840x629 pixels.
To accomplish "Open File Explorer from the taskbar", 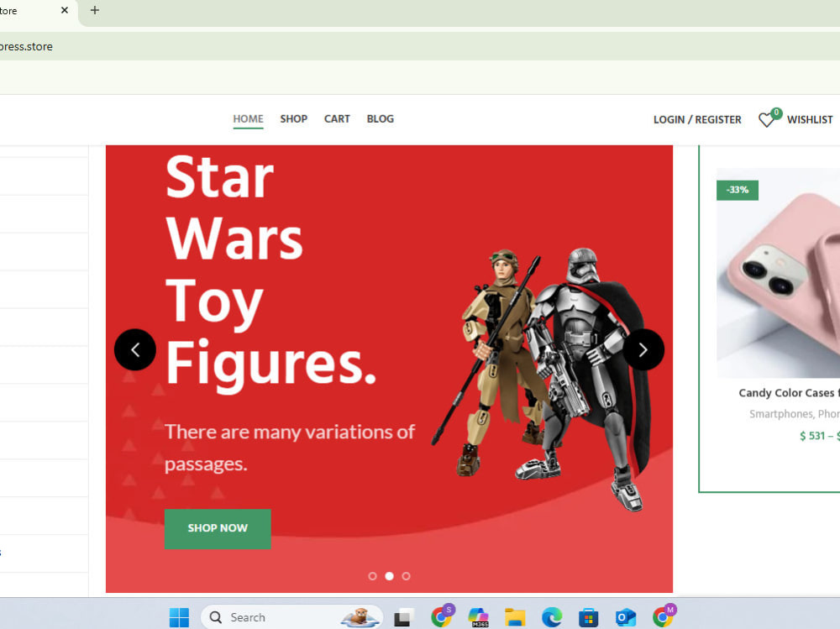I will 515,617.
